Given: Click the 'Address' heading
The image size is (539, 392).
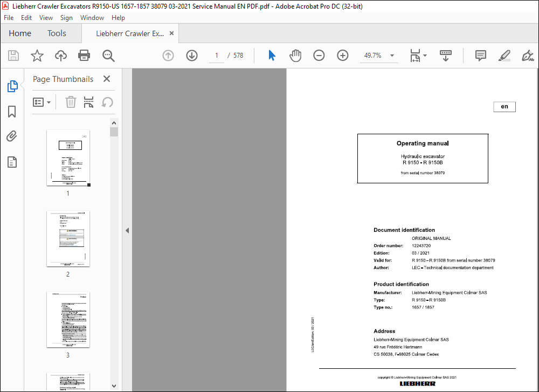Looking at the screenshot, I should pyautogui.click(x=384, y=331).
